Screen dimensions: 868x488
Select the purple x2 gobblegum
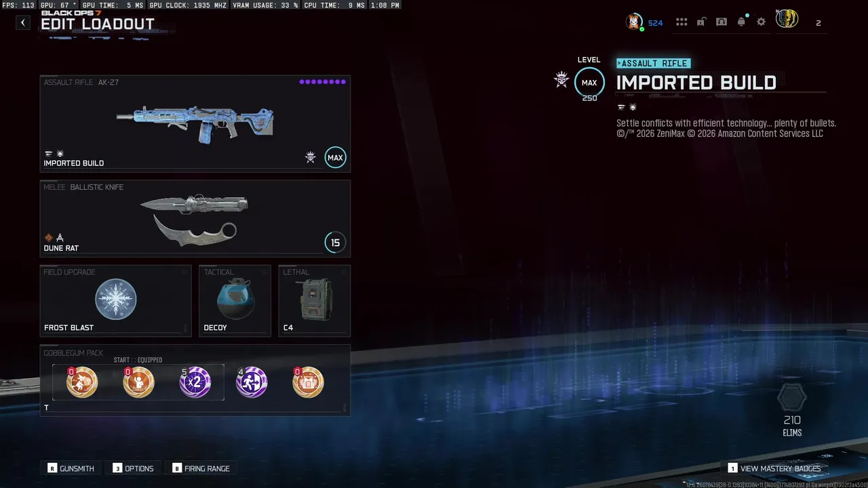[x=195, y=382]
